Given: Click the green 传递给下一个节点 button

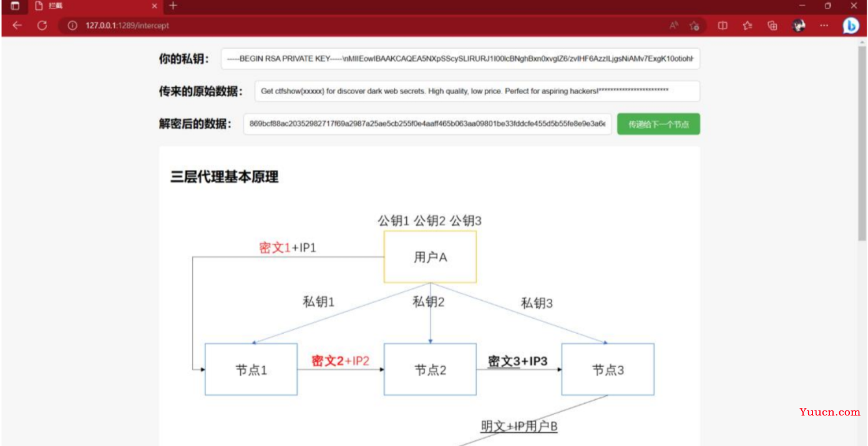Looking at the screenshot, I should [658, 124].
